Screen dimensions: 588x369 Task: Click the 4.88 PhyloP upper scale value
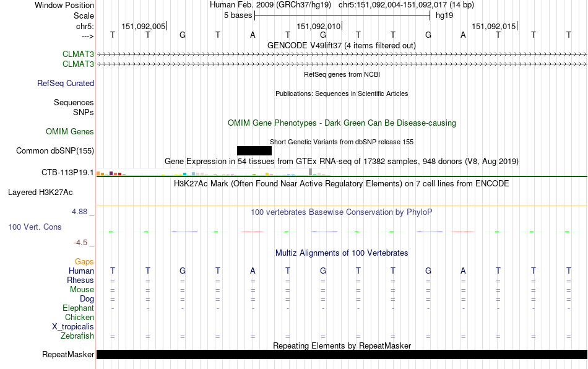tap(79, 212)
